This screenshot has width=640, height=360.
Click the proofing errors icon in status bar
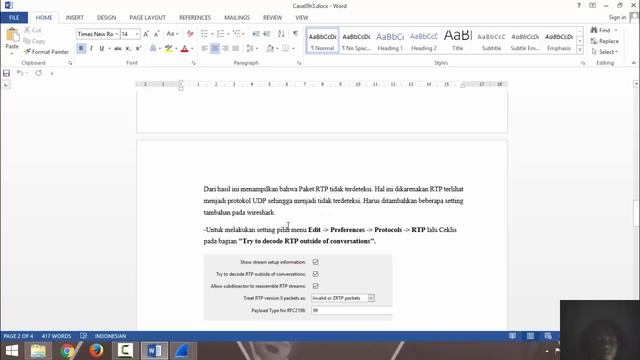[84, 336]
